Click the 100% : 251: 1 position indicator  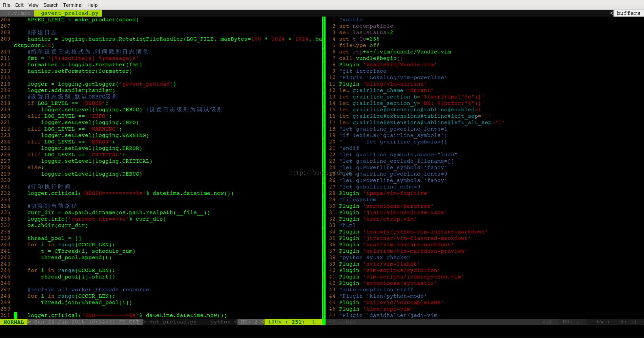[291, 322]
